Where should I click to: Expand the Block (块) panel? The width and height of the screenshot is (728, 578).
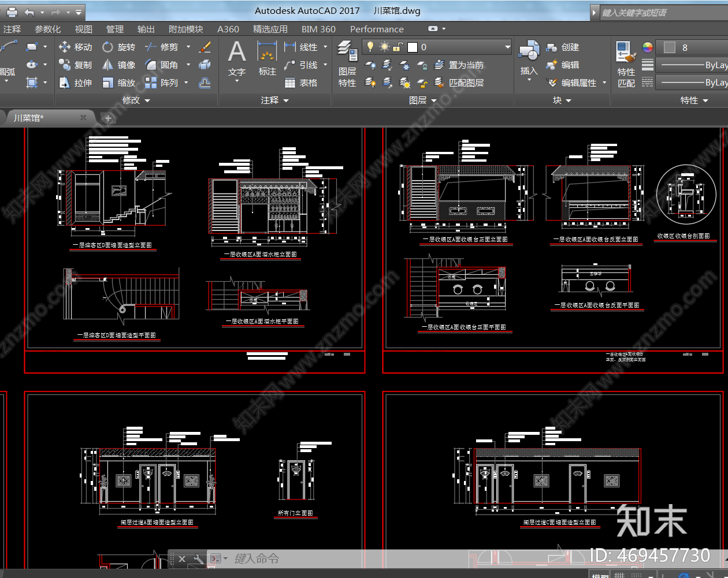click(x=562, y=100)
